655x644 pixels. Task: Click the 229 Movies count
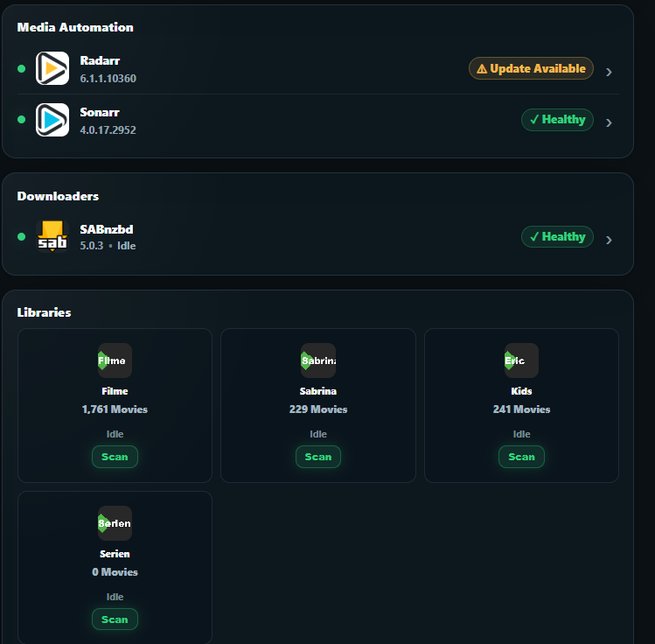318,409
